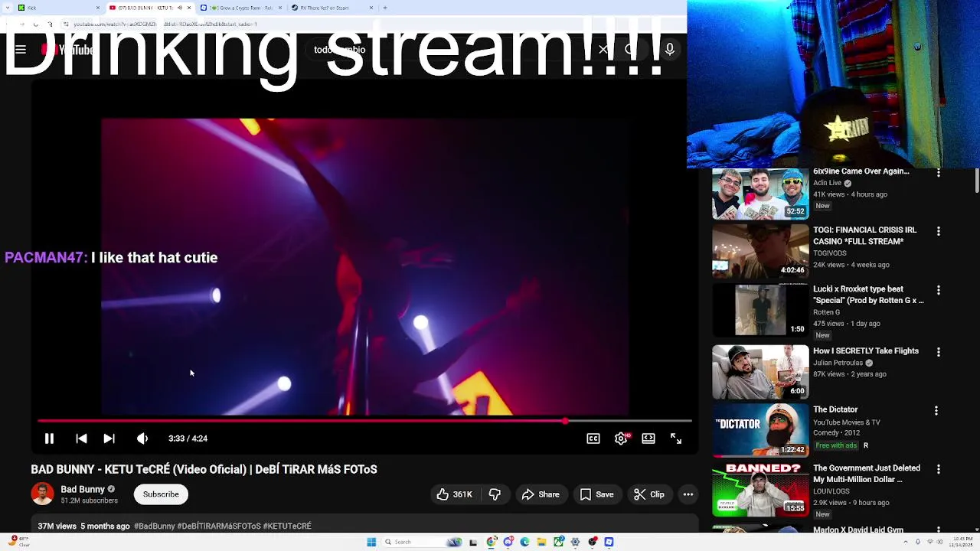Click the browser address bar URL
Screen dimensions: 980x551
click(x=165, y=24)
